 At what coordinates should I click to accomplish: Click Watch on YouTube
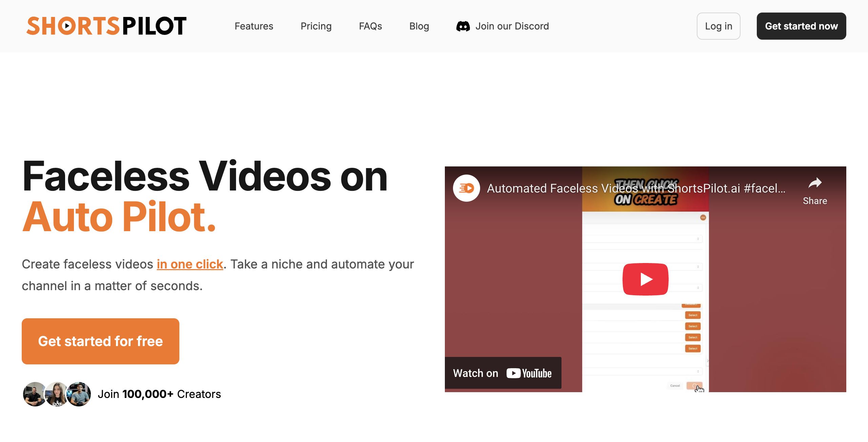tap(503, 373)
